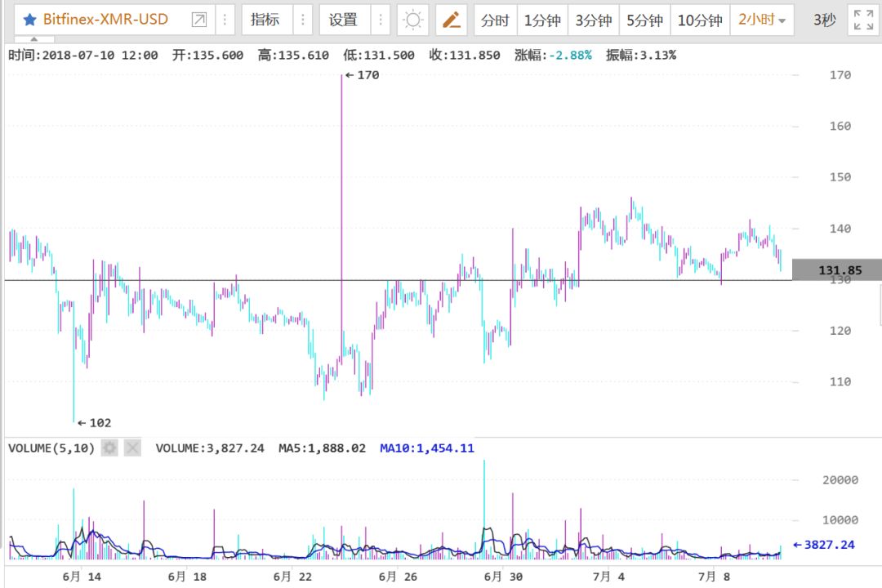Open the 设置 settings menu
Image resolution: width=882 pixels, height=588 pixels.
tap(343, 20)
